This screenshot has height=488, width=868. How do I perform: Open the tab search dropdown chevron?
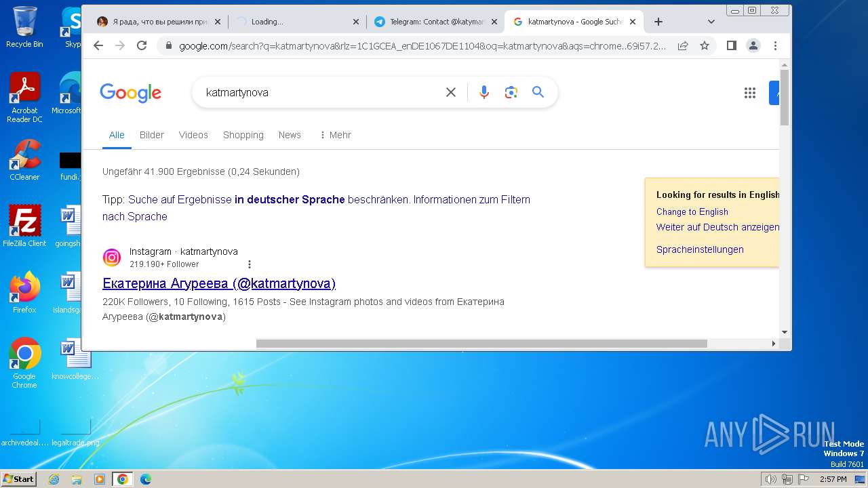click(x=711, y=22)
